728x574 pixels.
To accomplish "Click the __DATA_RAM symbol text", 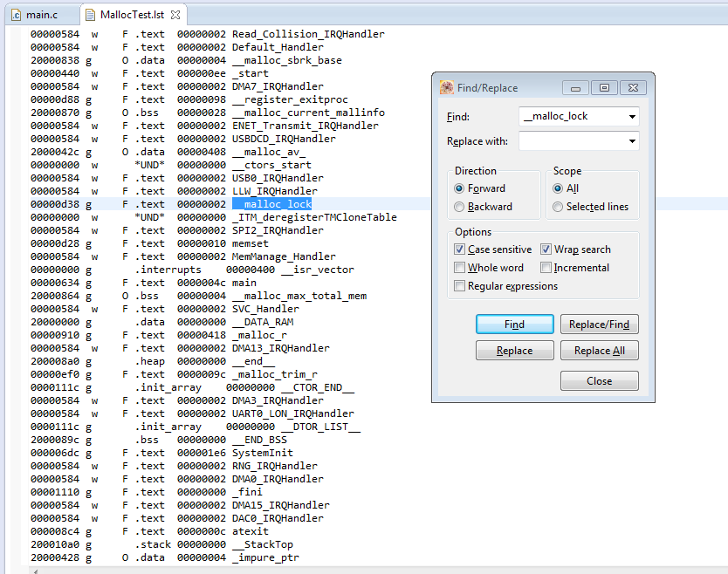I will (263, 322).
